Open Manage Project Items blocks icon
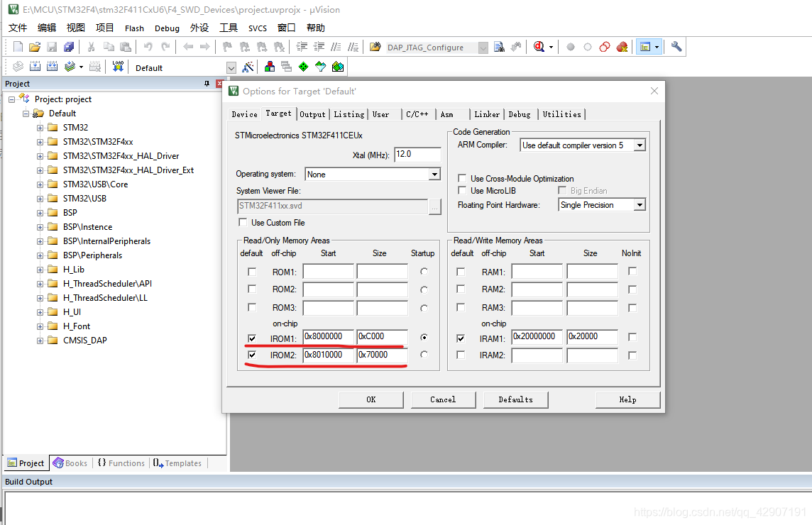Image resolution: width=812 pixels, height=525 pixels. 269,67
